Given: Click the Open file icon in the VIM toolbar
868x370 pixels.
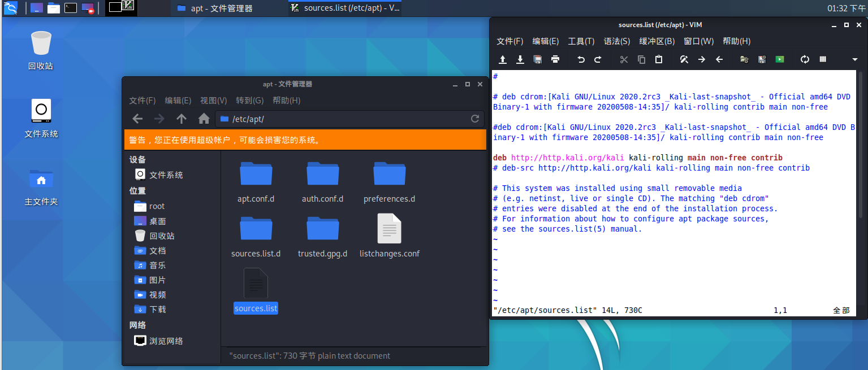Looking at the screenshot, I should pos(503,59).
